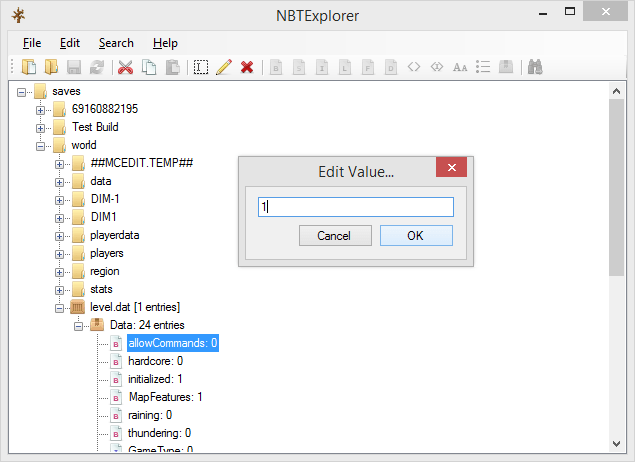Image resolution: width=635 pixels, height=462 pixels.
Task: Select the players folder
Action: click(107, 253)
